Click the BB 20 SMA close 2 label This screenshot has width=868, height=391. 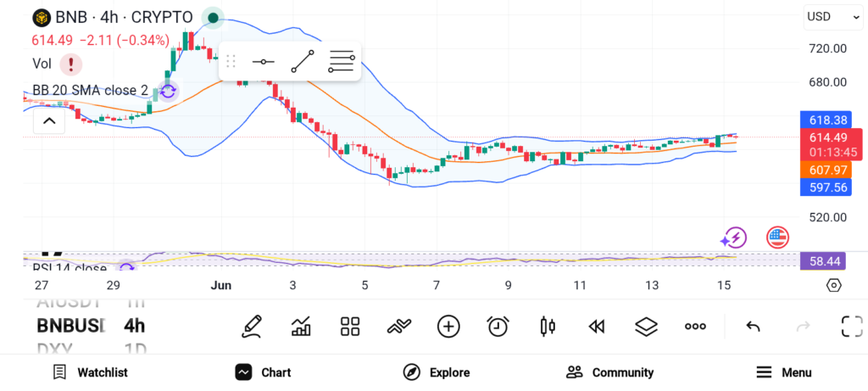coord(90,90)
